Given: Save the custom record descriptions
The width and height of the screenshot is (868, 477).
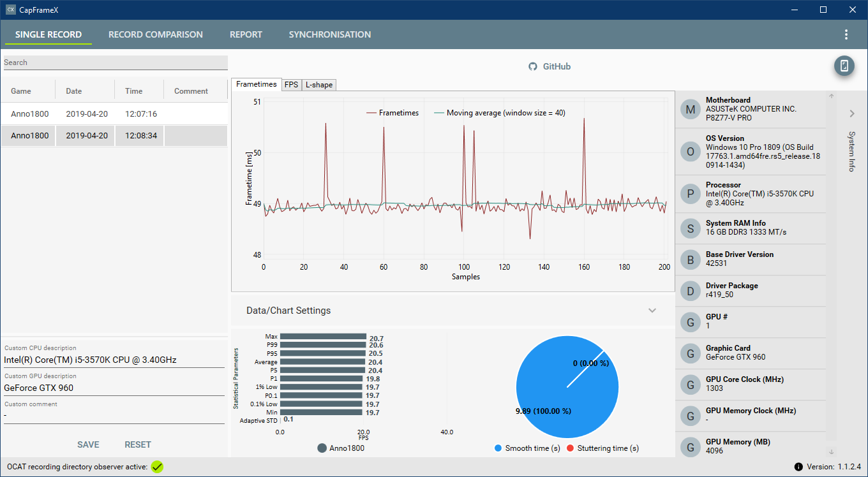Looking at the screenshot, I should point(88,444).
